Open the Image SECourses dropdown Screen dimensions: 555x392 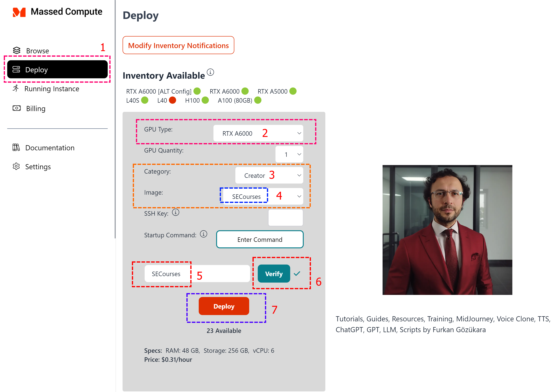pyautogui.click(x=263, y=196)
